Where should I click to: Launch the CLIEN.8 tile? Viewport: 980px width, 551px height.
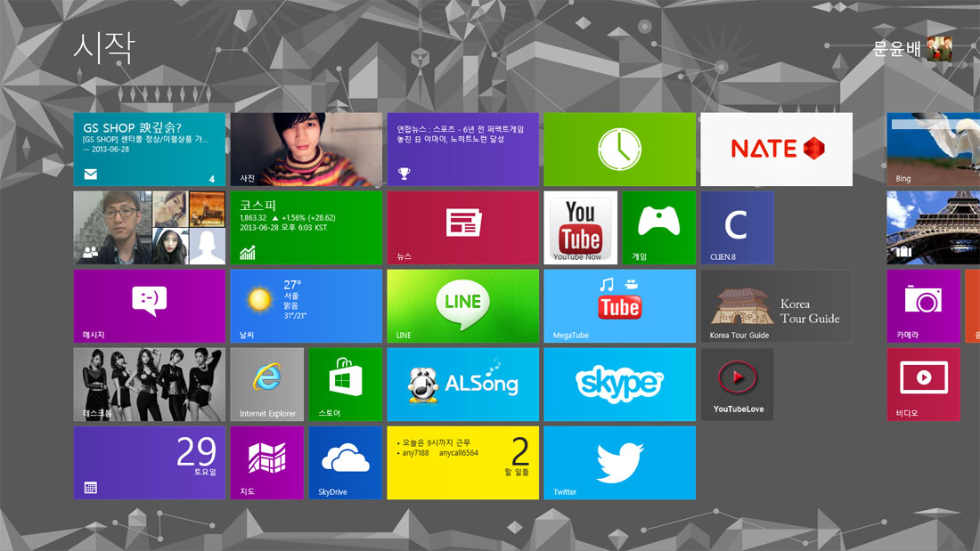738,227
